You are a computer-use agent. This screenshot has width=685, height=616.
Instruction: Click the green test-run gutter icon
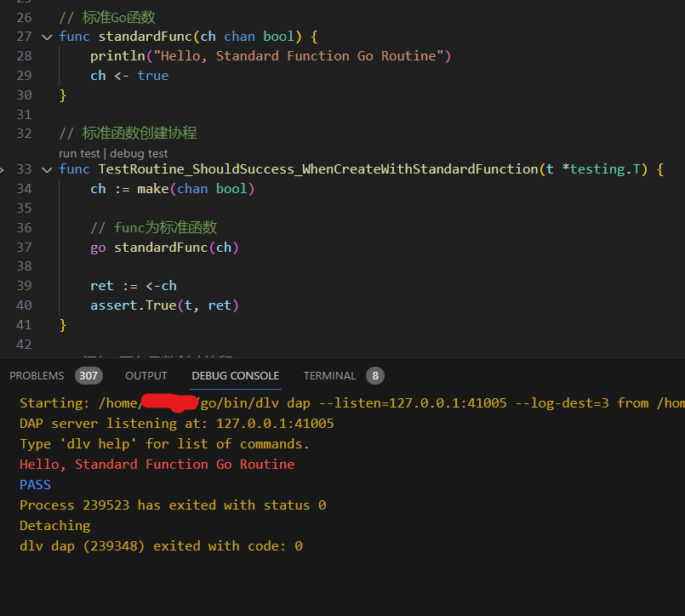tap(3, 169)
